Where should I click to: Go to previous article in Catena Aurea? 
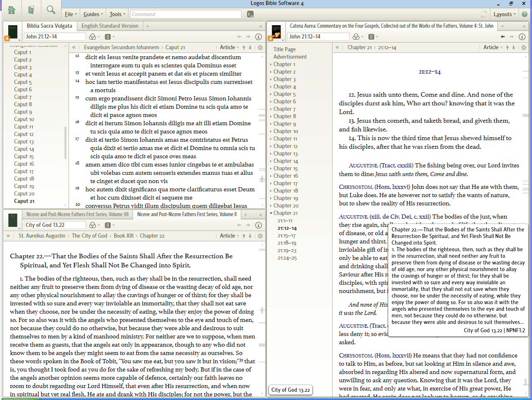pyautogui.click(x=508, y=48)
